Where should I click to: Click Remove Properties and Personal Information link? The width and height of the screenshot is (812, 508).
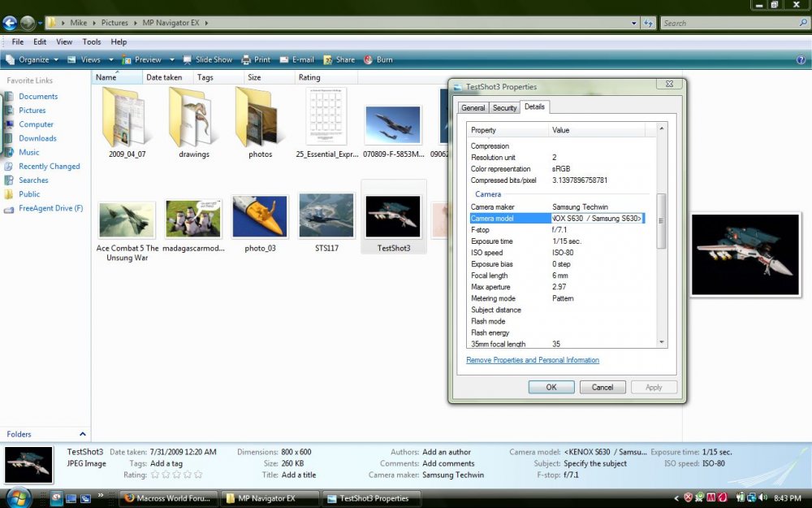click(x=533, y=360)
